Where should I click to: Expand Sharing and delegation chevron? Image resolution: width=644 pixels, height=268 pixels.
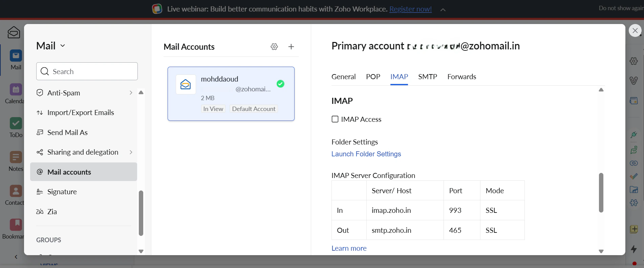pyautogui.click(x=131, y=152)
